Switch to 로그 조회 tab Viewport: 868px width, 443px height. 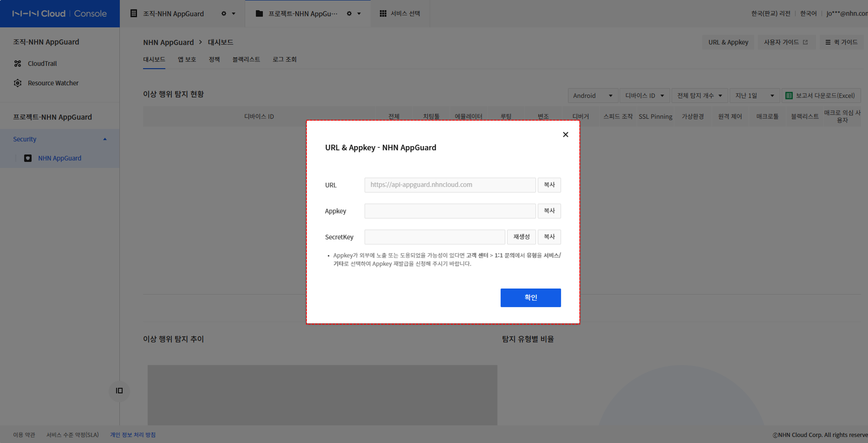pos(284,59)
